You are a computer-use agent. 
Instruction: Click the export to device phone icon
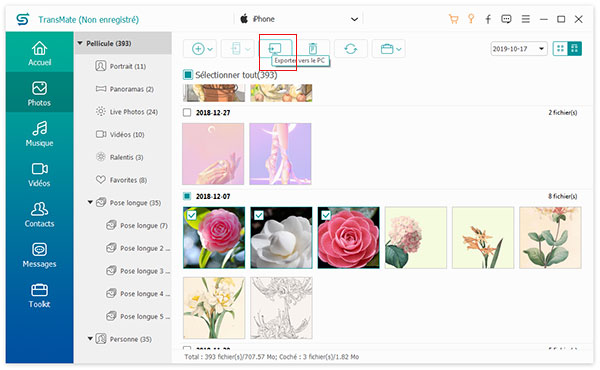236,49
